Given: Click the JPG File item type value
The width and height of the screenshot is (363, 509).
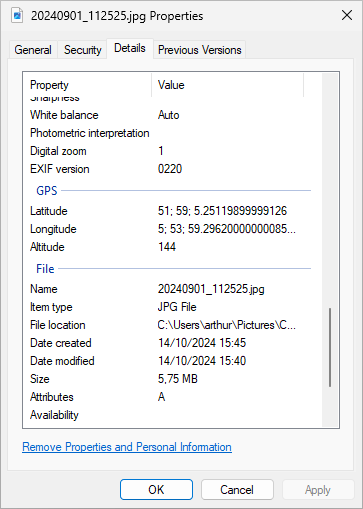Looking at the screenshot, I should 177,307.
